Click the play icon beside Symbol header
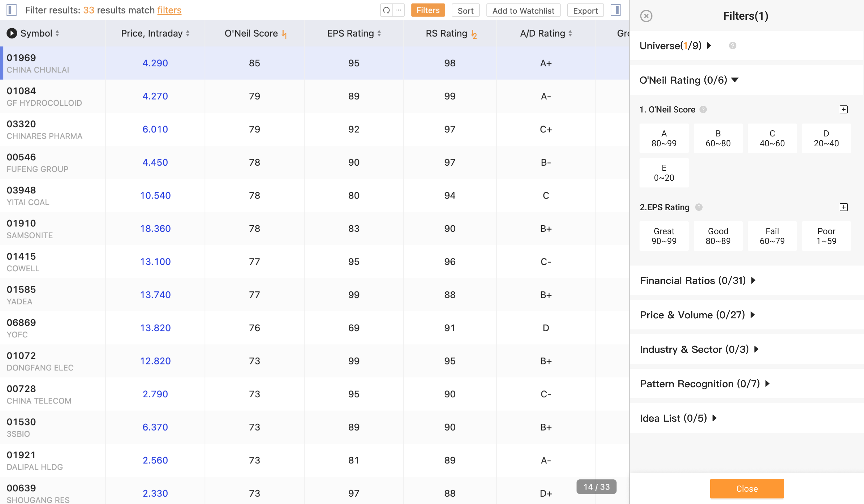864x504 pixels. point(12,33)
